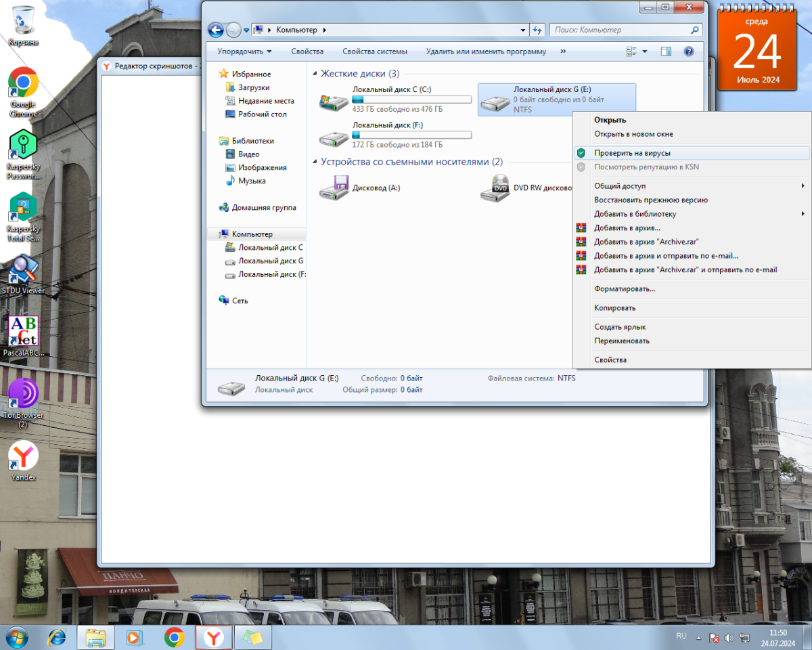Expand the Упорядочить dropdown menu
The image size is (812, 650).
pos(244,51)
